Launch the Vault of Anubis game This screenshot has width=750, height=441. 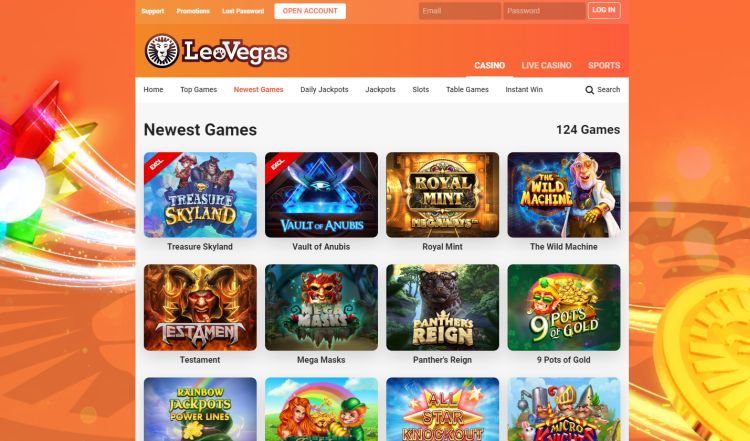coord(321,195)
